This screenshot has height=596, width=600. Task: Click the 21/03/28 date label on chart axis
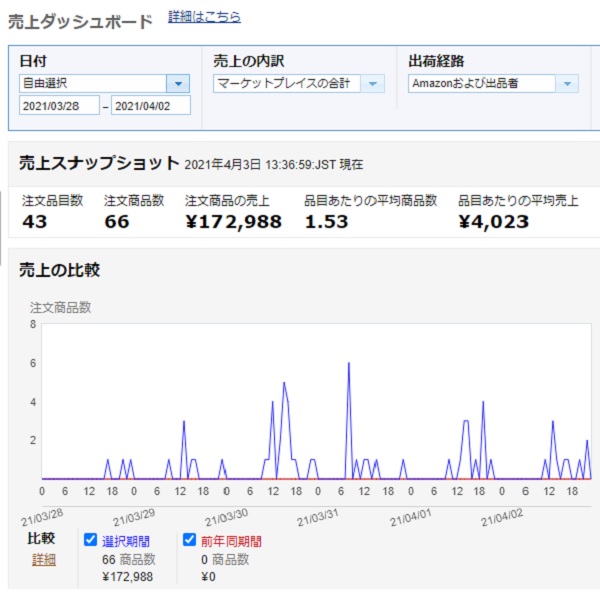coord(42,517)
